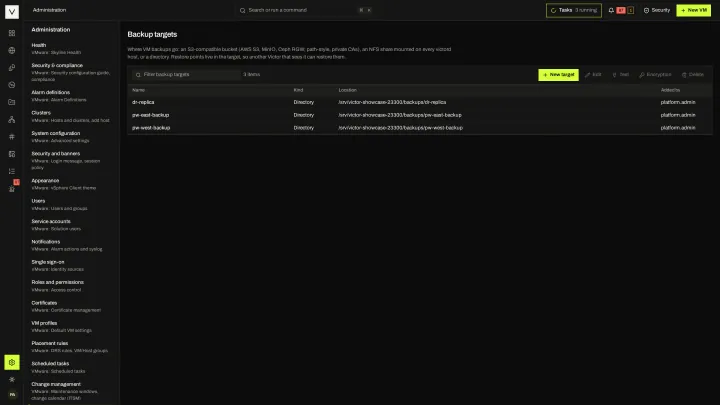Screen dimensions: 720x405
Task: Focus the Filter backup targets field
Action: pyautogui.click(x=186, y=74)
